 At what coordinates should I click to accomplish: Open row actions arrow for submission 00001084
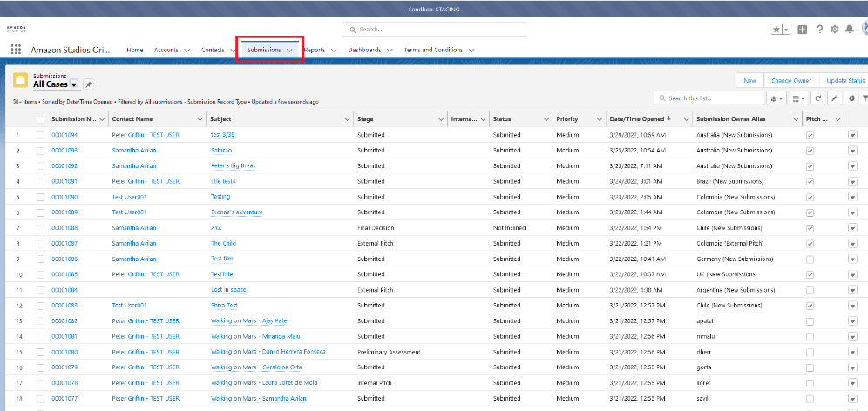852,290
